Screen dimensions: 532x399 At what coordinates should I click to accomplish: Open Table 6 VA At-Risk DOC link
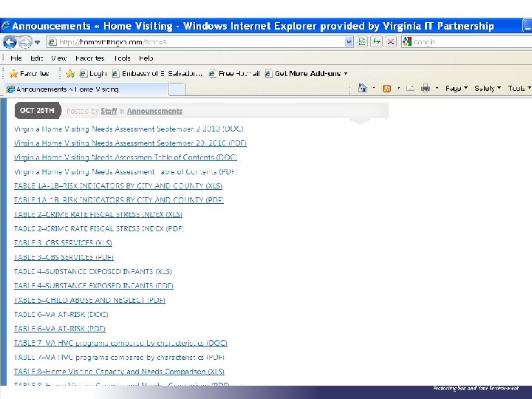[61, 314]
